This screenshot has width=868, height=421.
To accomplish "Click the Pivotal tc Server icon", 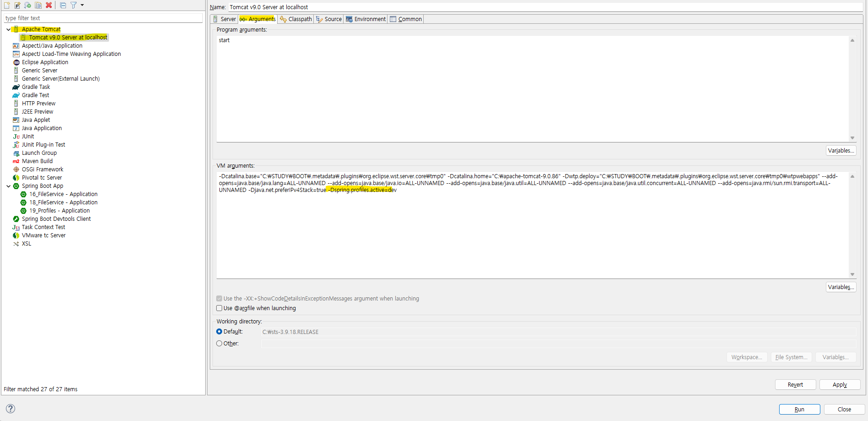I will click(x=16, y=178).
